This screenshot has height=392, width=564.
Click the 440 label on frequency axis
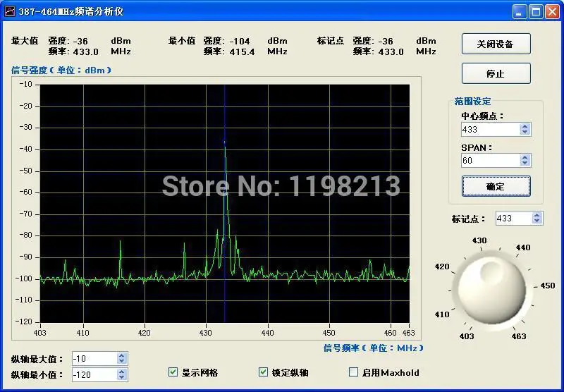tap(268, 333)
